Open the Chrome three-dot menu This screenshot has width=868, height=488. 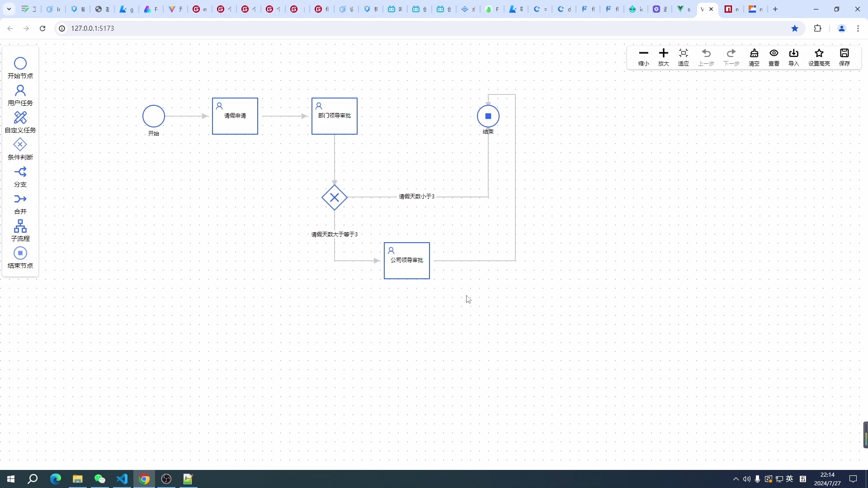(858, 28)
